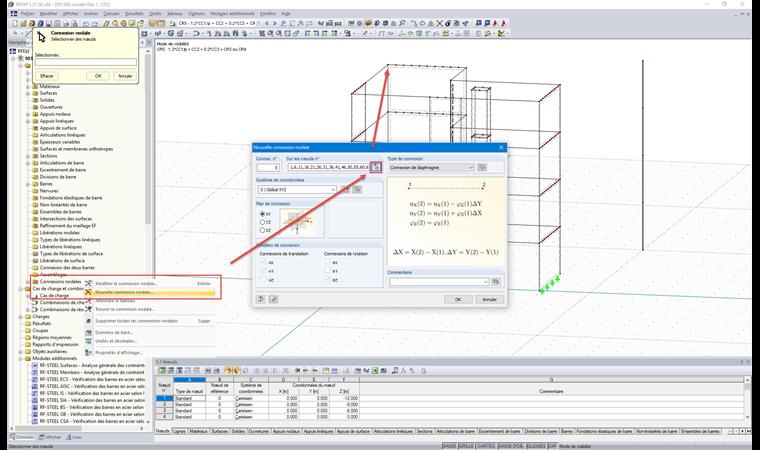The image size is (760, 450).
Task: Click the Undo arrow icon in the toolbar
Action: click(x=85, y=23)
